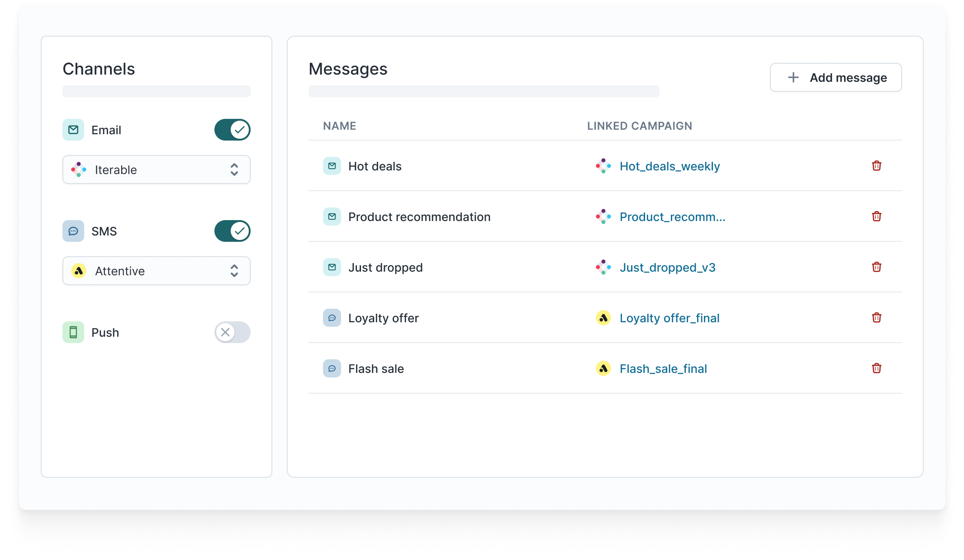This screenshot has width=964, height=560.
Task: Enable the Push channel toggle
Action: (232, 332)
